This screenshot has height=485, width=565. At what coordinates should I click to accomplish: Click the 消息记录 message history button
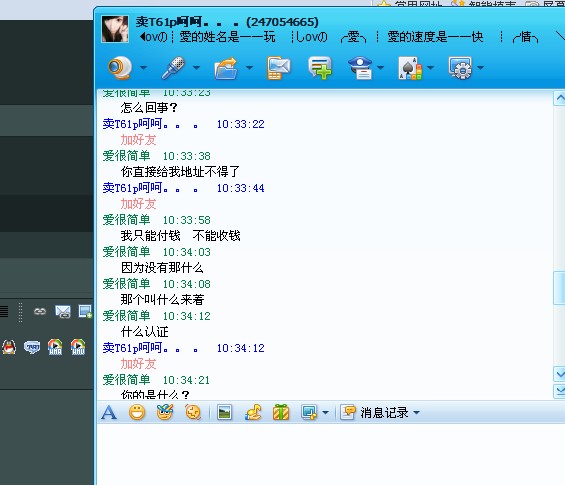(x=374, y=413)
